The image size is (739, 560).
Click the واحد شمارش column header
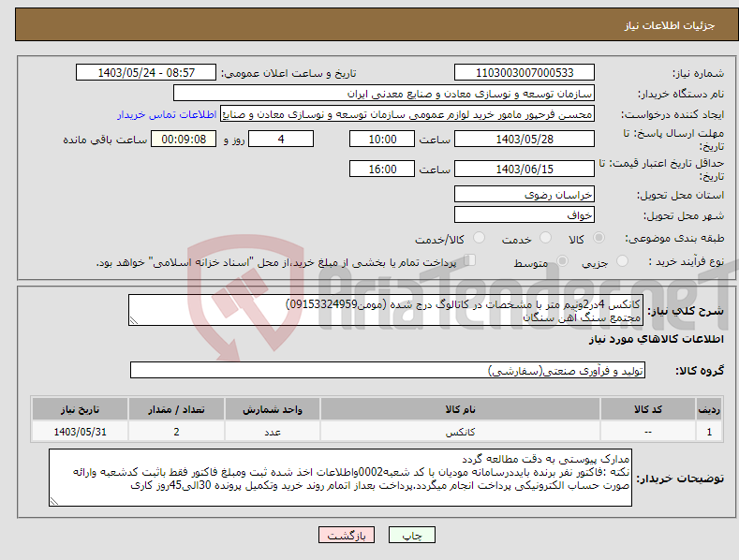coord(273,409)
